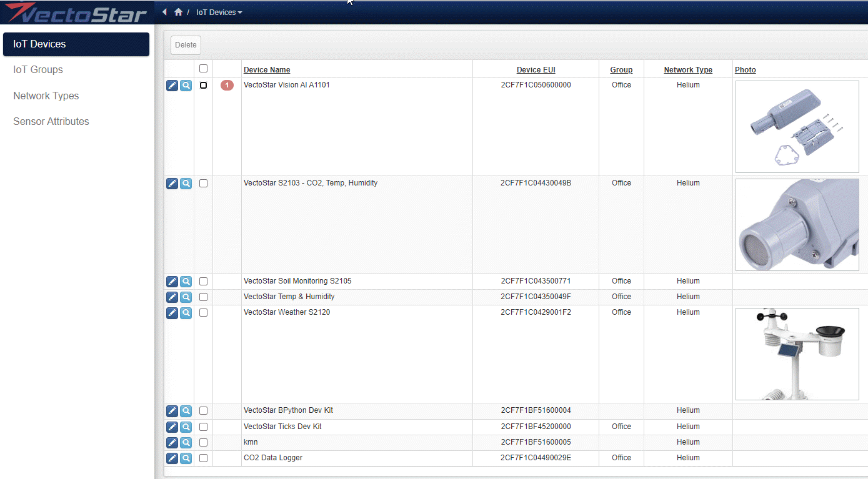Viewport: 868px width, 479px height.
Task: View VectoStar Soil Monitoring S2105 magnifier icon
Action: 186,282
